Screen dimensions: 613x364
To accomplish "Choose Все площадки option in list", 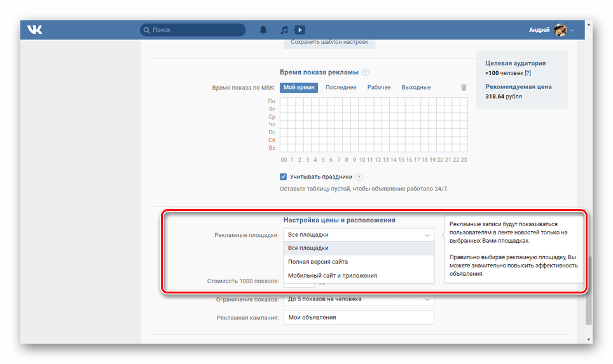I will coord(359,248).
